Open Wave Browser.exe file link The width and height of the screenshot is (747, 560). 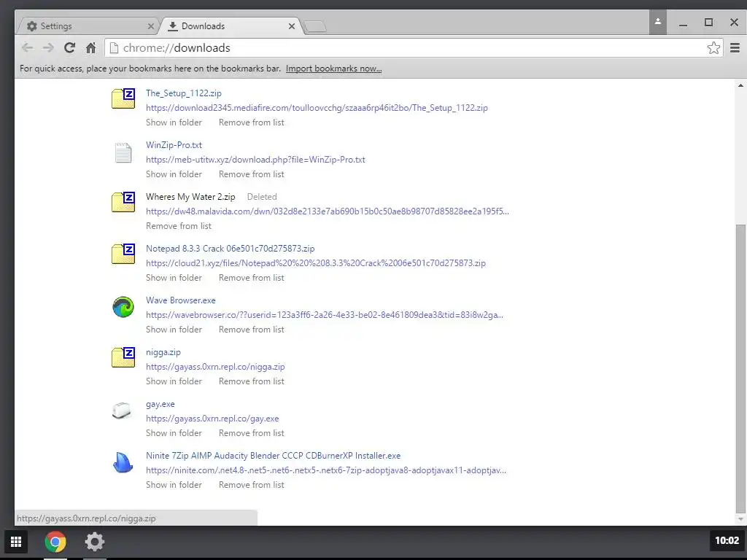[x=181, y=300]
